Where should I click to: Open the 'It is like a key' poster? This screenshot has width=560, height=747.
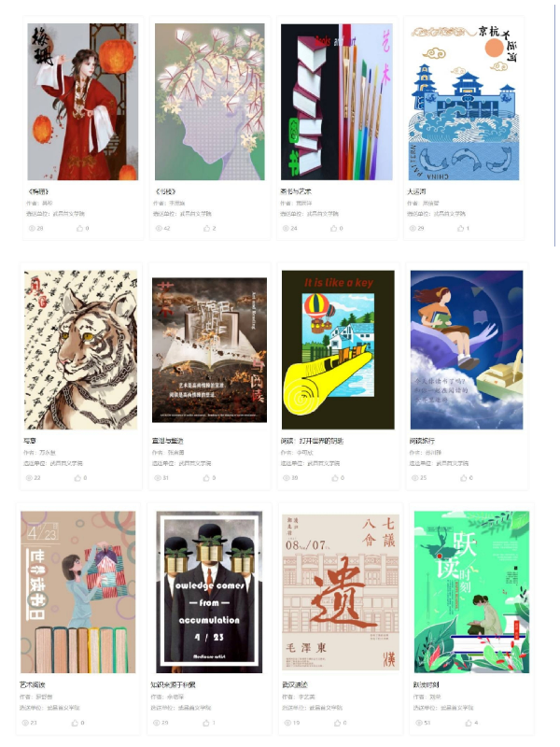point(338,349)
